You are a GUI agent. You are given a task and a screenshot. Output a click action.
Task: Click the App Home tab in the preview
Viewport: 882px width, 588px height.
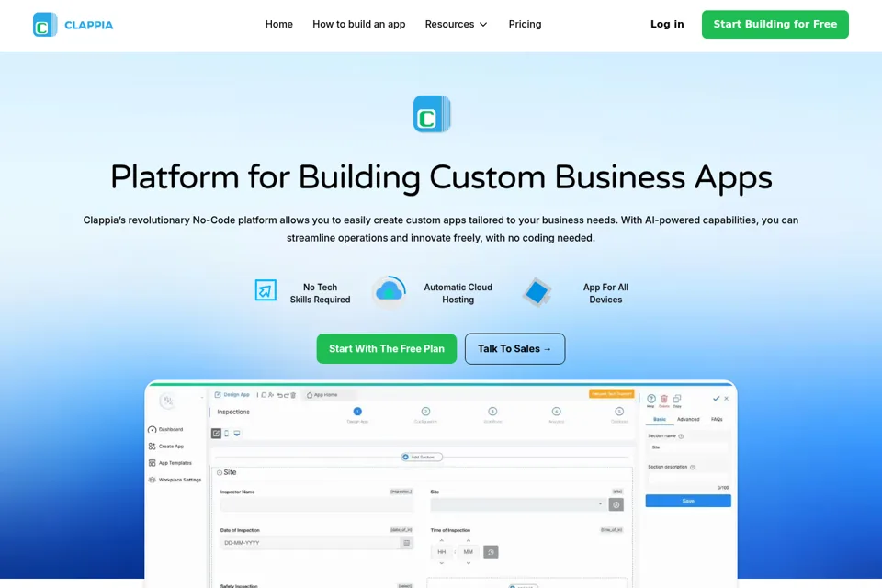(322, 395)
